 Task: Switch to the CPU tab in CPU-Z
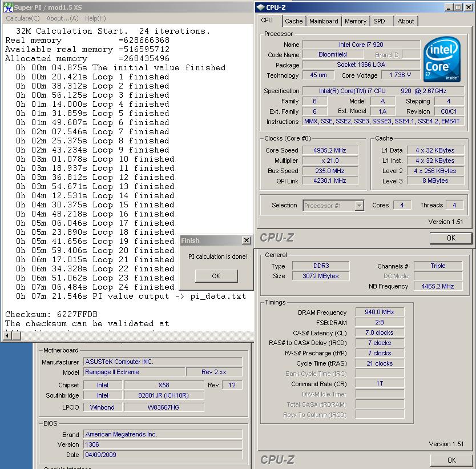point(267,21)
